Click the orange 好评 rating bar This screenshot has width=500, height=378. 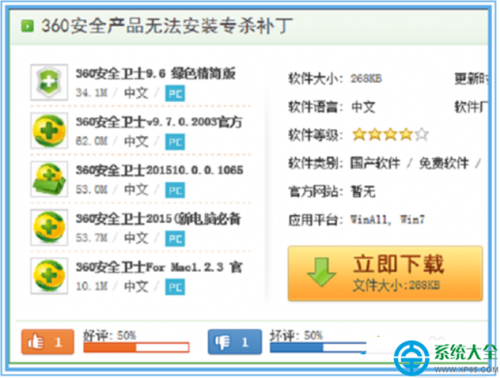tap(136, 347)
